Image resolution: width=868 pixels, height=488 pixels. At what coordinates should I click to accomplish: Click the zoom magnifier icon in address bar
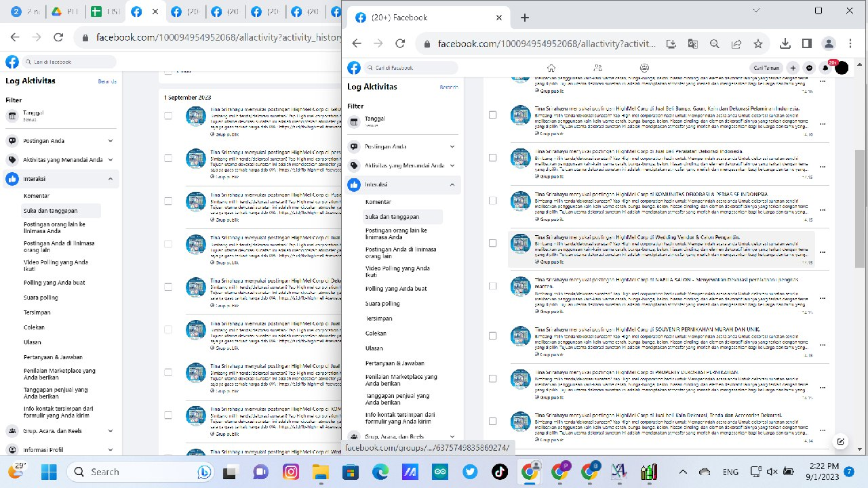(x=714, y=43)
